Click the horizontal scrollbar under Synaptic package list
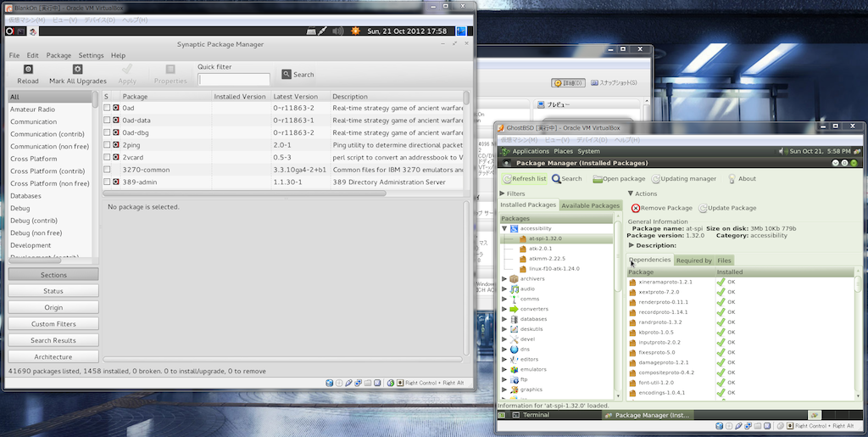The image size is (868, 437). (245, 193)
